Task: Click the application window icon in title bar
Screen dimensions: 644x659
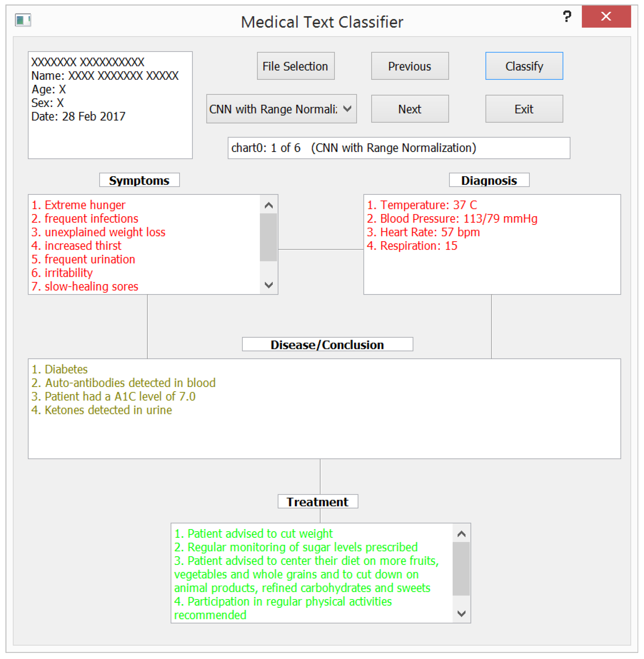Action: click(x=23, y=20)
